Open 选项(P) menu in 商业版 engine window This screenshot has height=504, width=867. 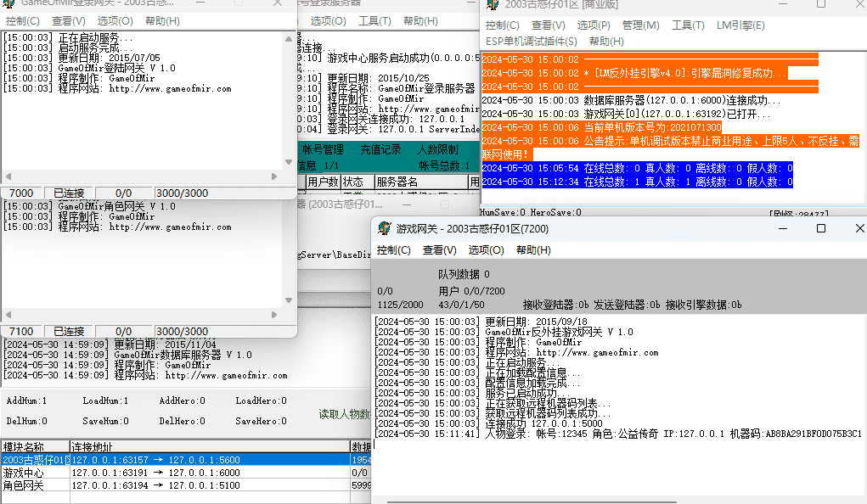pos(594,25)
